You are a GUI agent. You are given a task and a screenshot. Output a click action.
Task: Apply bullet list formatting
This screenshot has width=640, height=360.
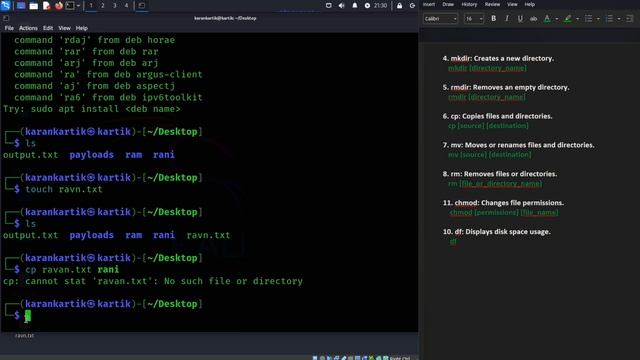pos(589,19)
